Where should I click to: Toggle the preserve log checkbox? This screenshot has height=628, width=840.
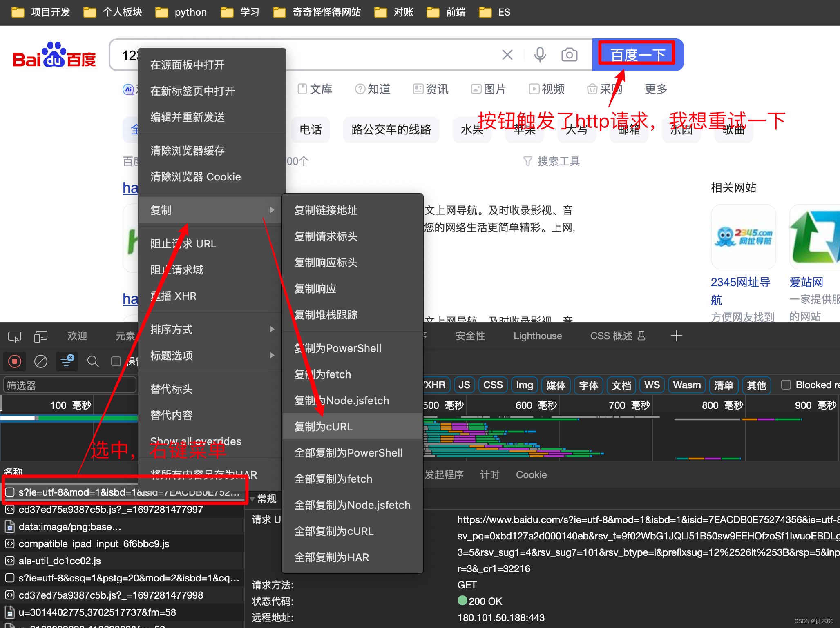click(116, 361)
